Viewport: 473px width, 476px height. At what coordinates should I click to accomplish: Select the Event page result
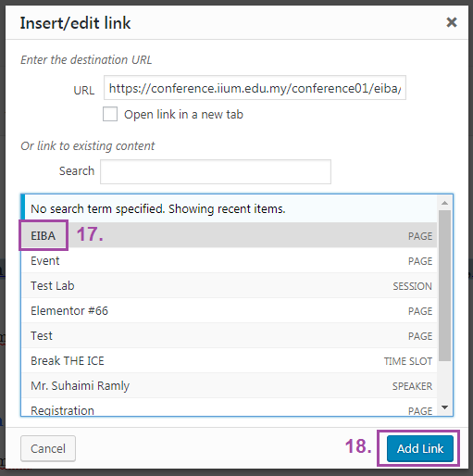pyautogui.click(x=229, y=260)
